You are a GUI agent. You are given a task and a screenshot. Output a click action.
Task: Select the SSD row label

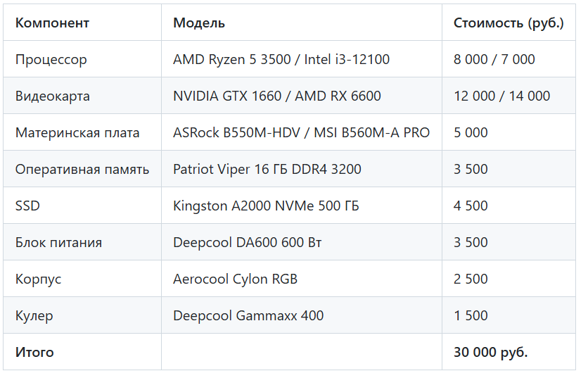pos(27,206)
